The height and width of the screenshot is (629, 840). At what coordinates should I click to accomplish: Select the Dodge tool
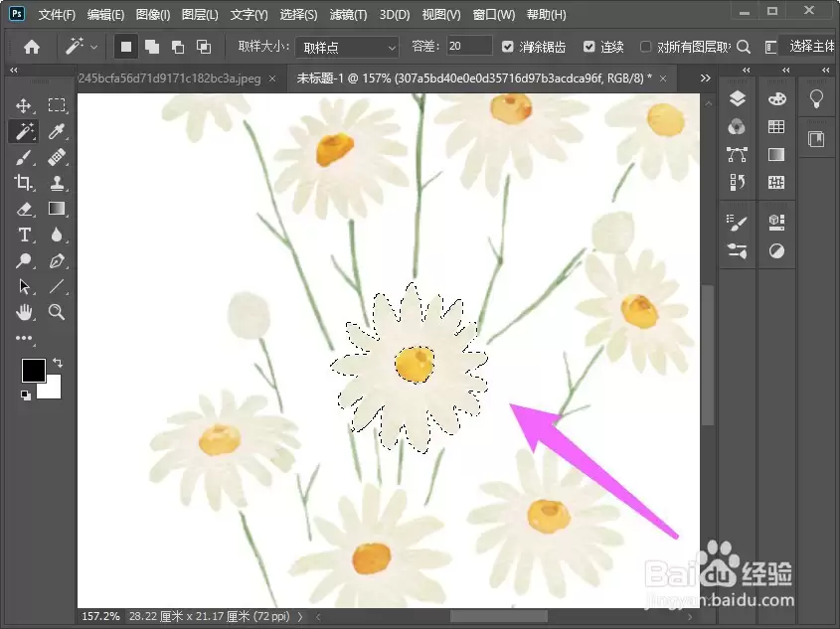click(x=24, y=260)
